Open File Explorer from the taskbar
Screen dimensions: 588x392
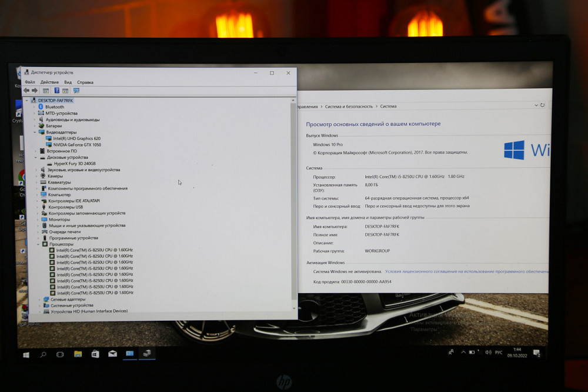[78, 354]
